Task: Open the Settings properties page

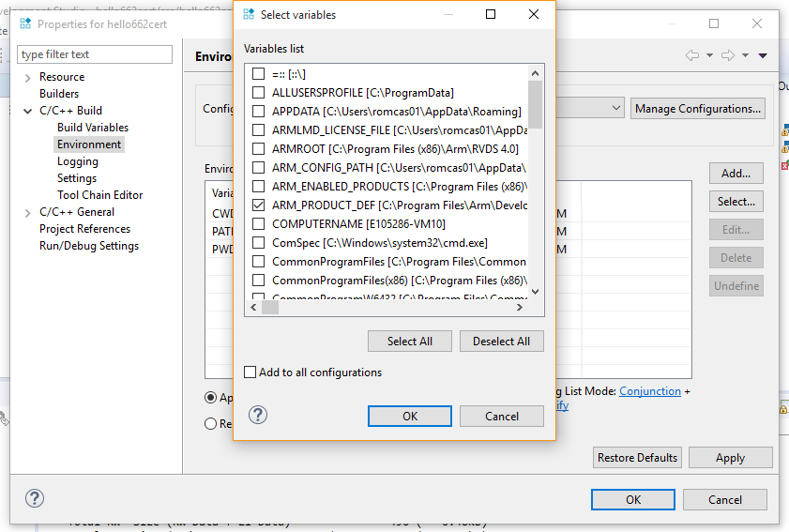Action: click(x=77, y=178)
